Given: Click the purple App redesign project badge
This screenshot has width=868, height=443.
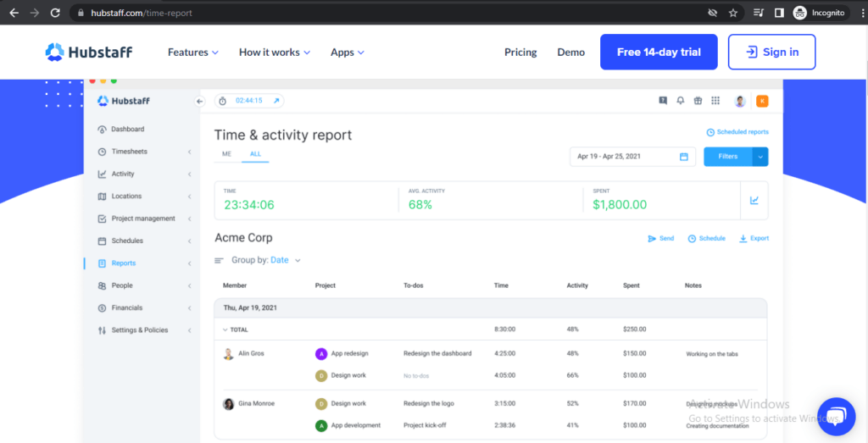Looking at the screenshot, I should click(x=321, y=354).
